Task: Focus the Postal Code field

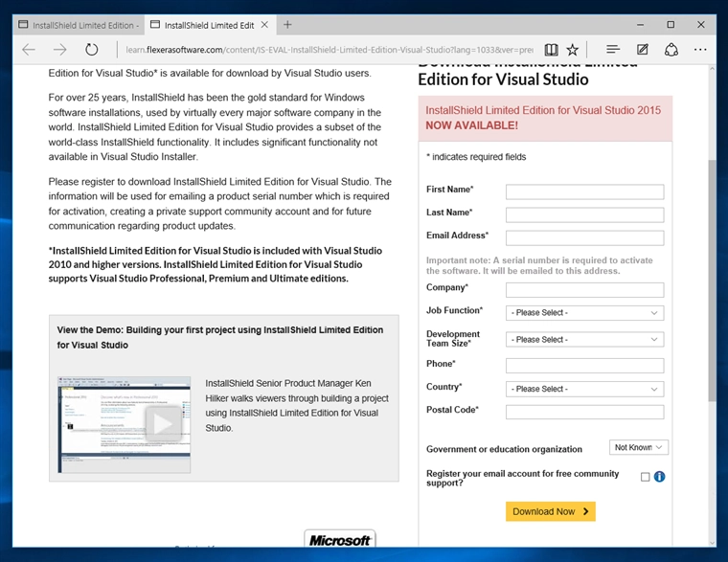Action: click(584, 412)
